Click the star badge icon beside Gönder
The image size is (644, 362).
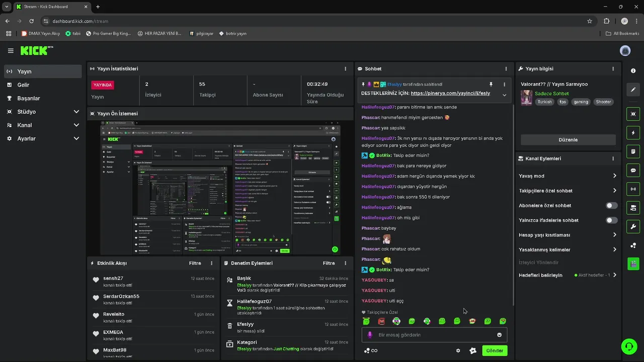point(473,350)
